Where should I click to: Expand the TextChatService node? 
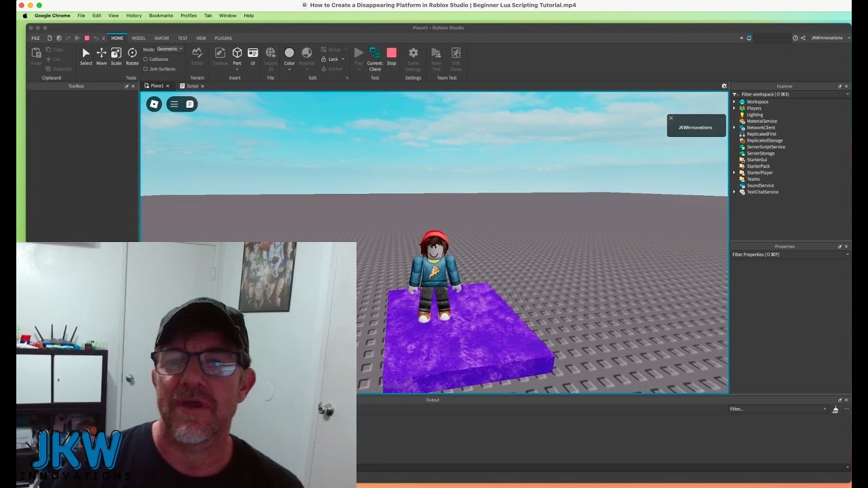pos(734,192)
